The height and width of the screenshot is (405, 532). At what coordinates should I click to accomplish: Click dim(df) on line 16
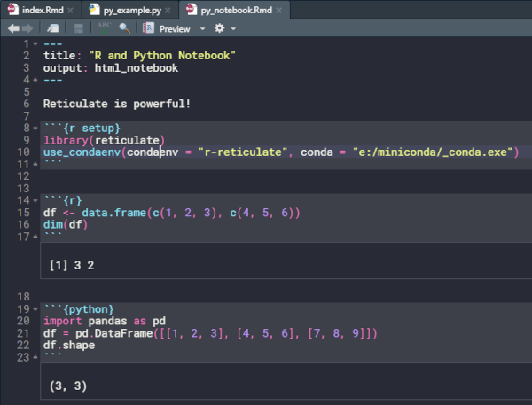tap(66, 224)
